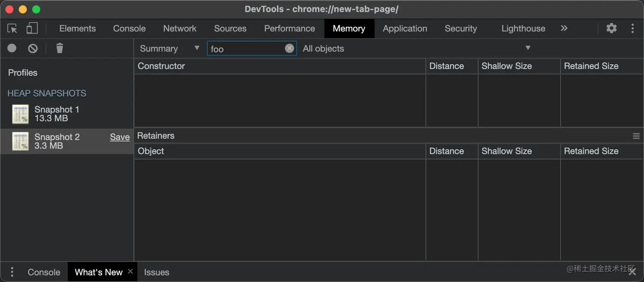Switch to the Network tab
Image resolution: width=644 pixels, height=282 pixels.
(x=180, y=29)
